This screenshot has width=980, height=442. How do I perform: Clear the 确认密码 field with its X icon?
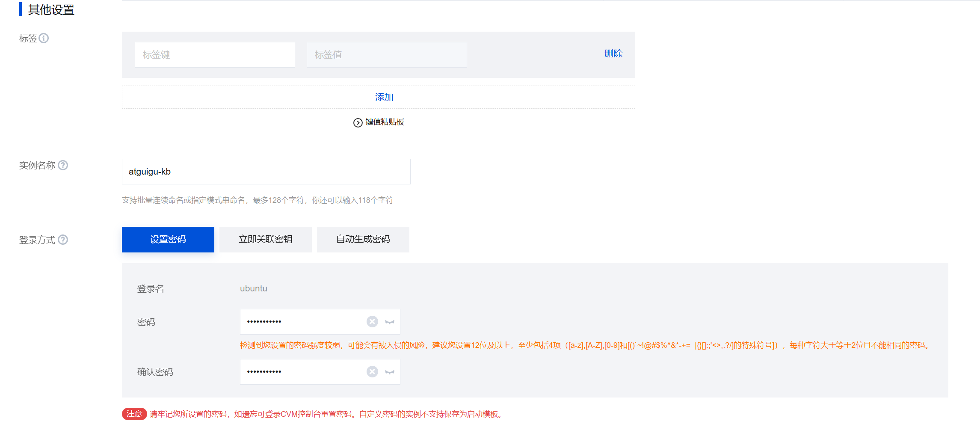372,372
